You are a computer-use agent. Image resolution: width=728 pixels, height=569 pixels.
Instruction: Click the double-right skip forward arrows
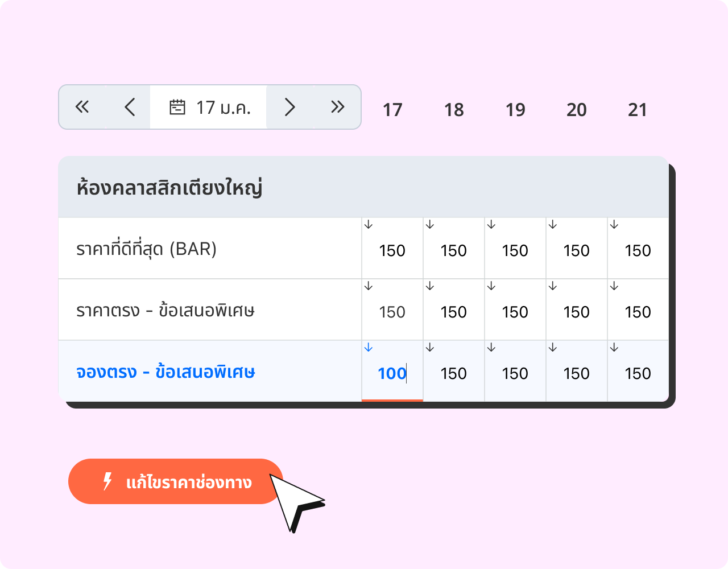[337, 107]
